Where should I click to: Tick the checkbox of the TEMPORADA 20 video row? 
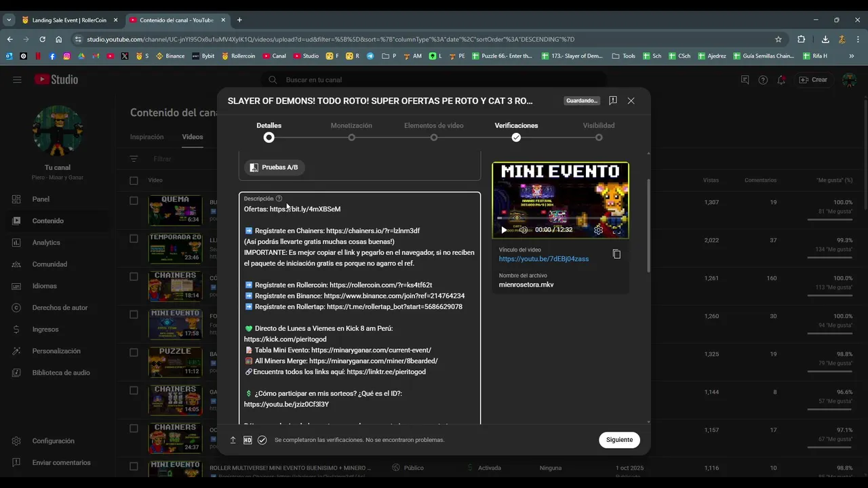click(x=134, y=239)
